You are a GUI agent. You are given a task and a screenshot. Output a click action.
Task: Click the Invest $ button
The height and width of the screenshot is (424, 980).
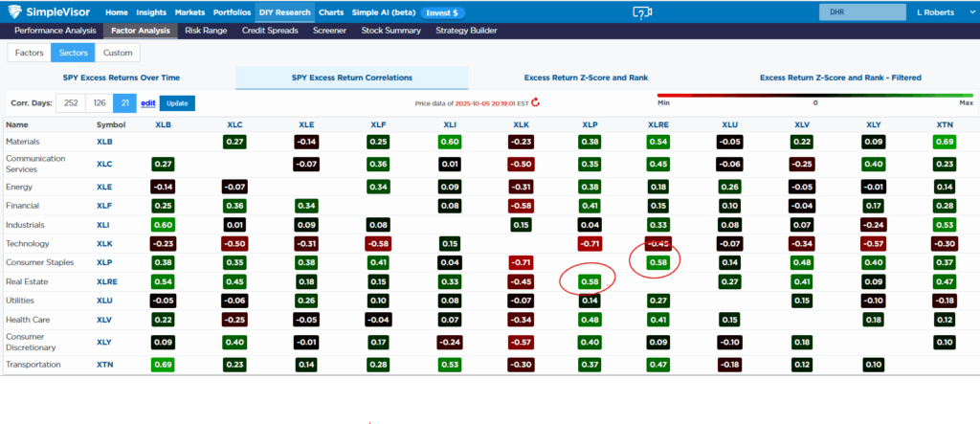(442, 12)
